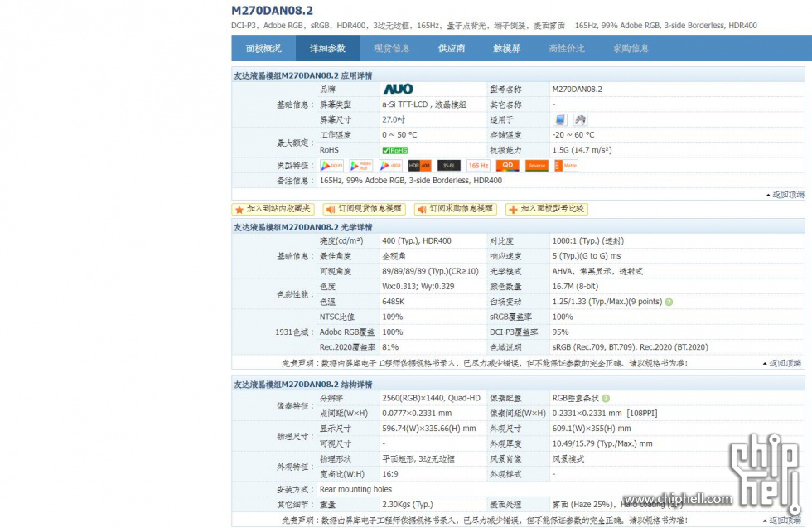Click the 友达液晶模组M270DAN08.2 结构详情 header

[303, 385]
